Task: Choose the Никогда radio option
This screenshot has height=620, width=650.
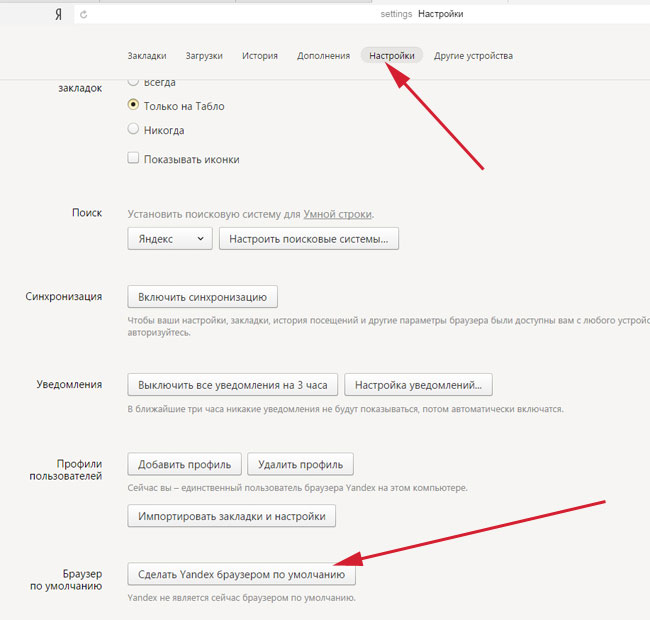Action: coord(134,129)
